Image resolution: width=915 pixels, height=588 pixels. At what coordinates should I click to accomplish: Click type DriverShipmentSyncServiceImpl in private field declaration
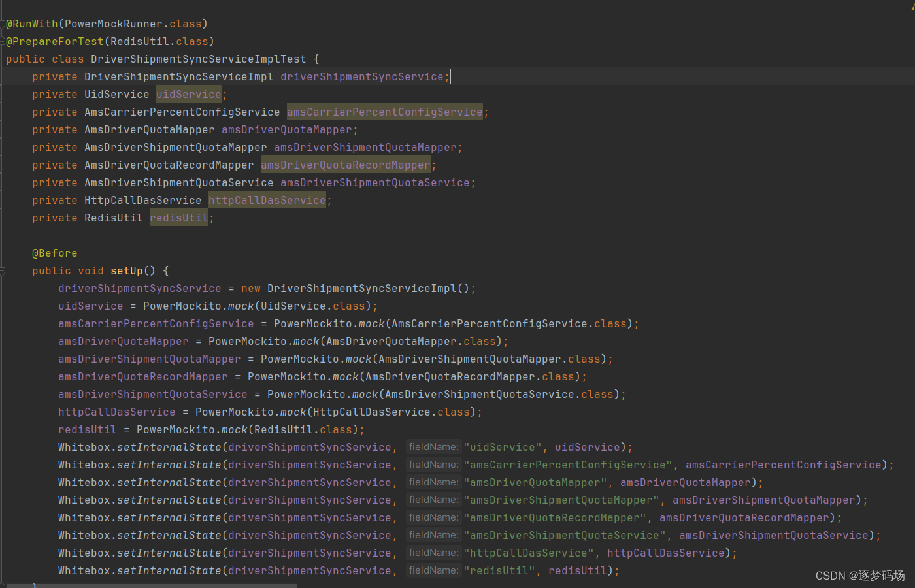pyautogui.click(x=179, y=77)
